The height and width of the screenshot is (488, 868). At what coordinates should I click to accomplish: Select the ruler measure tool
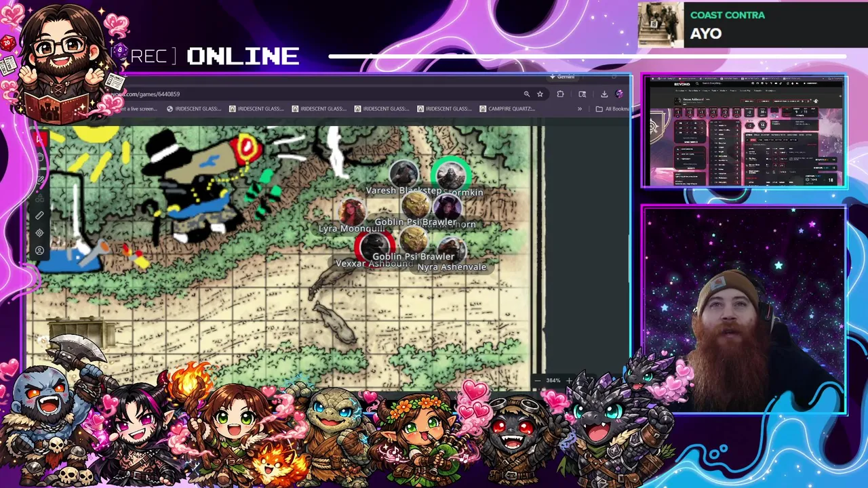pyautogui.click(x=39, y=215)
